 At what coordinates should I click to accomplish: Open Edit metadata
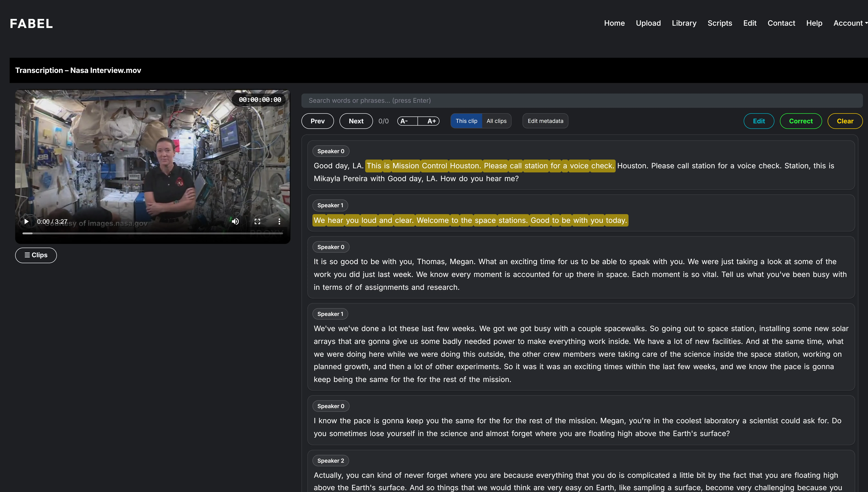pos(545,121)
